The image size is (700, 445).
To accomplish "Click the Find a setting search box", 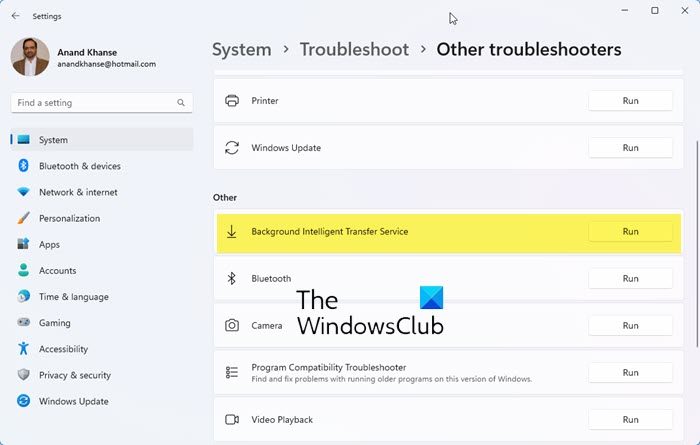I will point(102,103).
